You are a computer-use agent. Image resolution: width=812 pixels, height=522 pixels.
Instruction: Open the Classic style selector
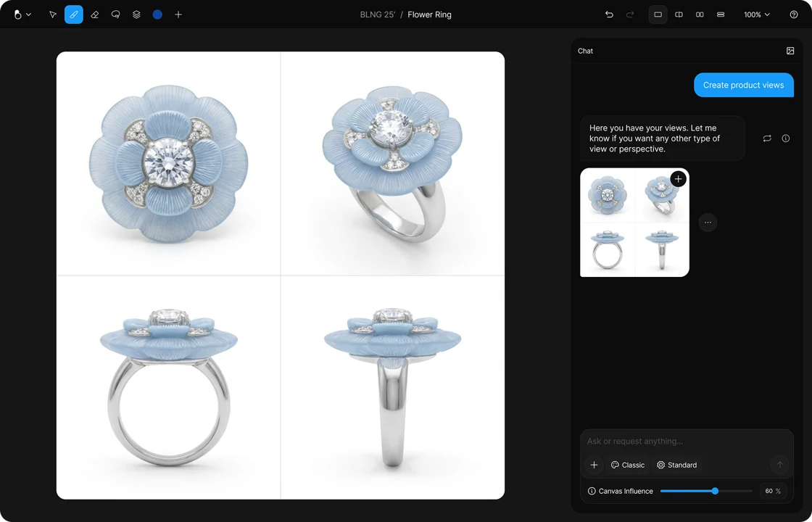pos(628,465)
